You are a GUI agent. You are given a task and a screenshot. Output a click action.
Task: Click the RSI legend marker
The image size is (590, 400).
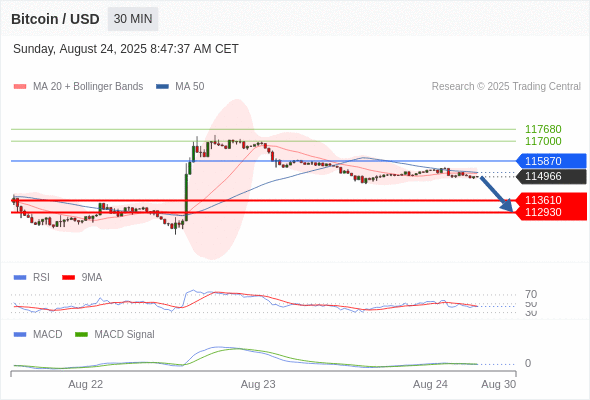(x=20, y=278)
